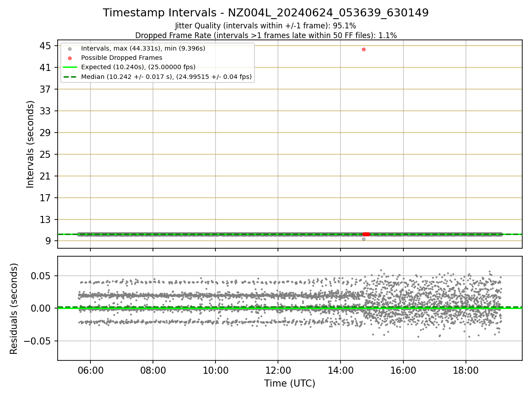Click the red dropped-frame cluster on the median line

click(x=366, y=234)
